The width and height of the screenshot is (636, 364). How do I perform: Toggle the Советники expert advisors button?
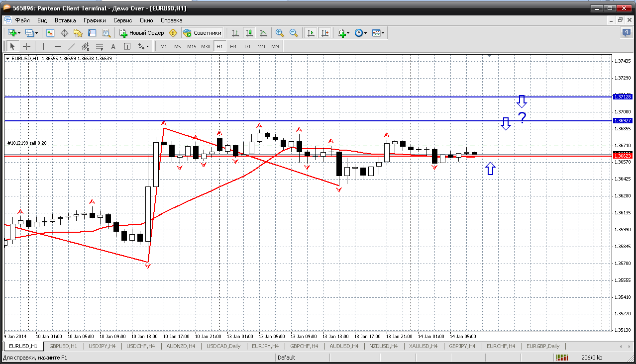203,33
